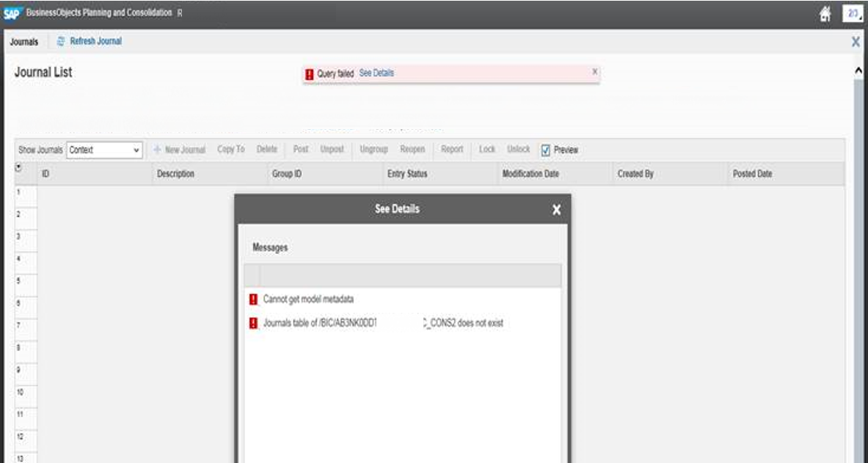868x463 pixels.
Task: Open the Journals tab
Action: pyautogui.click(x=23, y=42)
